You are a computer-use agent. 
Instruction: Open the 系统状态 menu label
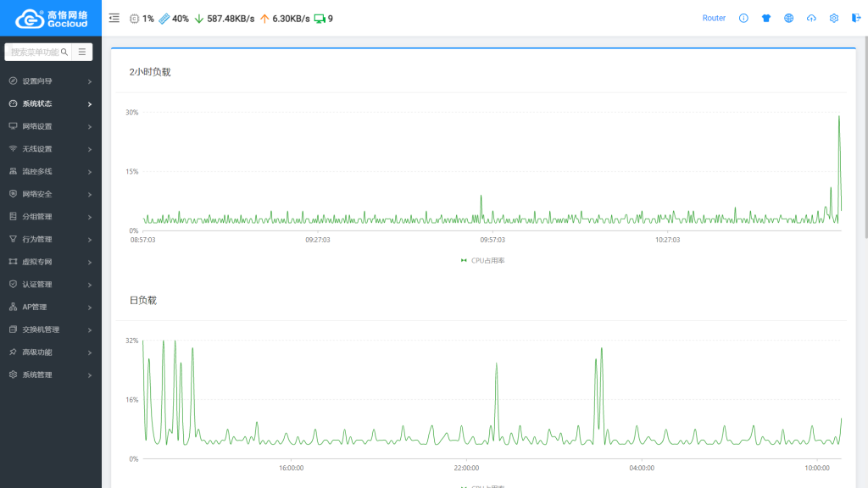[x=37, y=104]
